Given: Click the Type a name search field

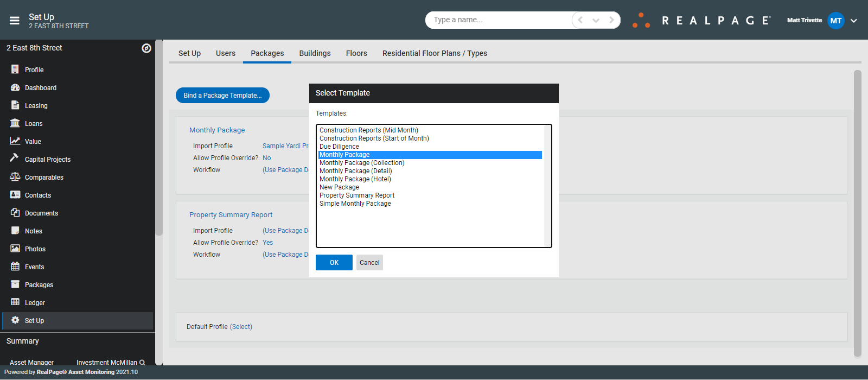Looking at the screenshot, I should coord(499,20).
